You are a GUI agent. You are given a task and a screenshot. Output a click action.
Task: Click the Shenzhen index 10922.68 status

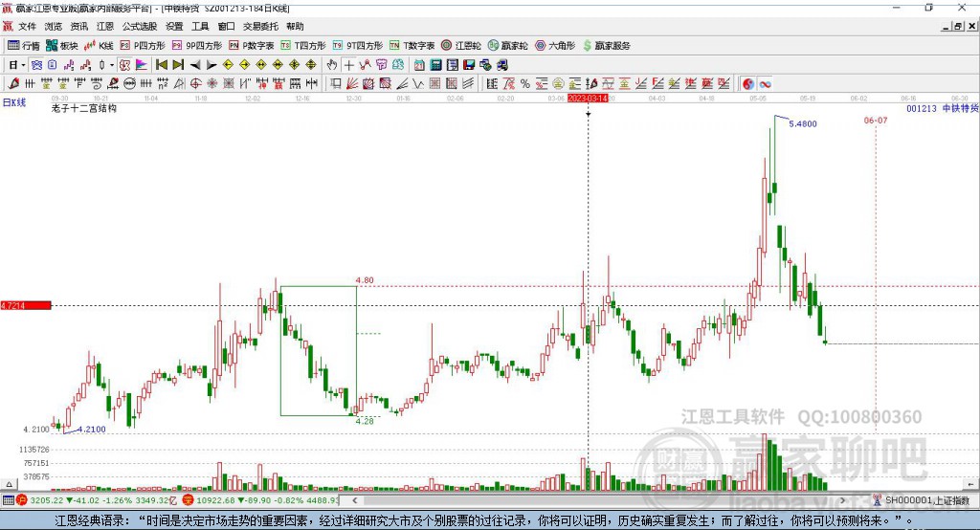[x=262, y=500]
